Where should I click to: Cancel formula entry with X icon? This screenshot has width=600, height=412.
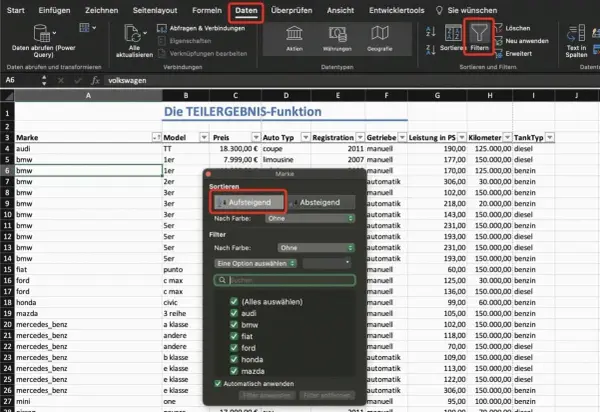[x=60, y=80]
